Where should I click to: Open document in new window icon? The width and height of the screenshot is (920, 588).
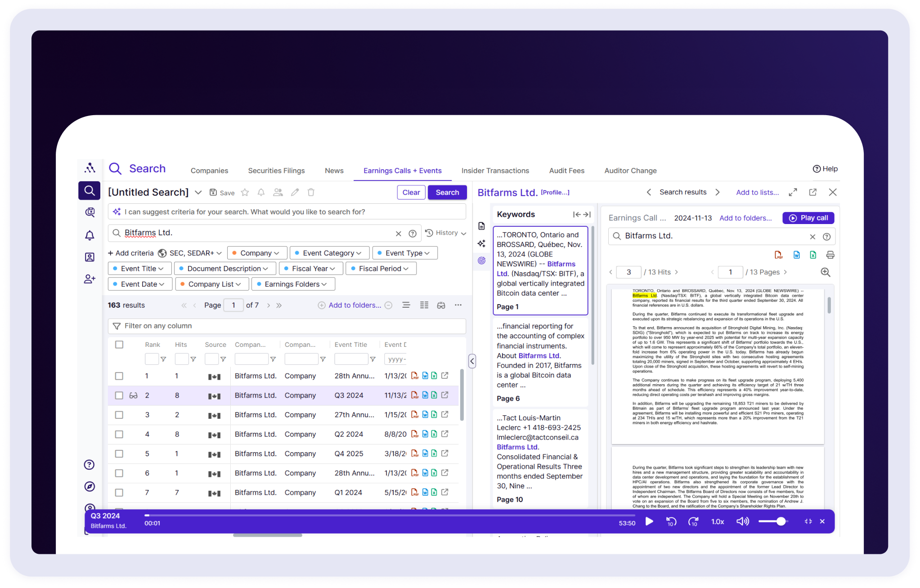point(812,193)
